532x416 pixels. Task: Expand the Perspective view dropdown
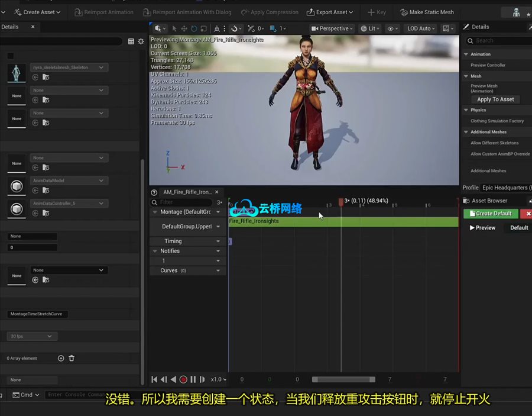(332, 28)
